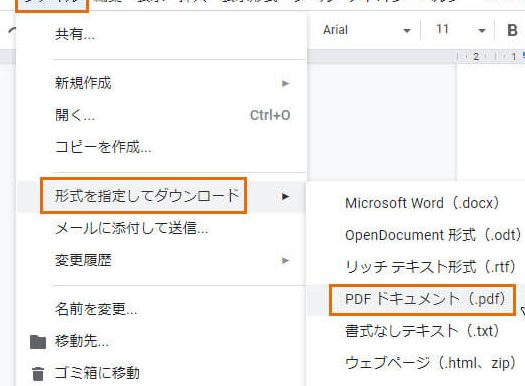The height and width of the screenshot is (386, 525).
Task: Click the document ruler
Action: tap(490, 57)
